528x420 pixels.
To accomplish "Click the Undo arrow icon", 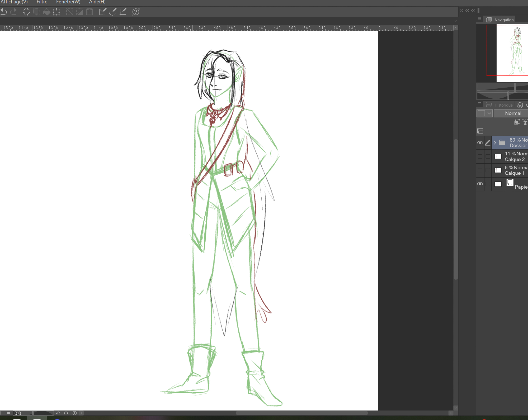I will (4, 12).
